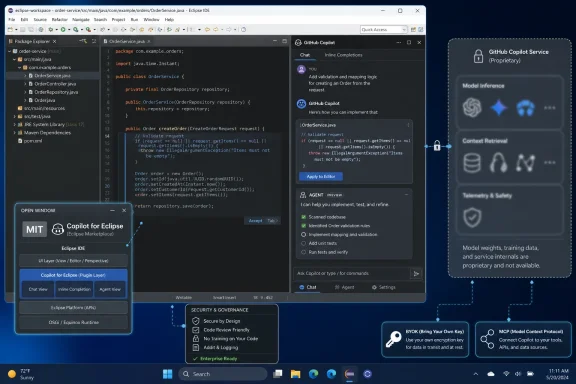Click the OpenAI model icon under Model Inference
This screenshot has width=576, height=384.
[472, 108]
